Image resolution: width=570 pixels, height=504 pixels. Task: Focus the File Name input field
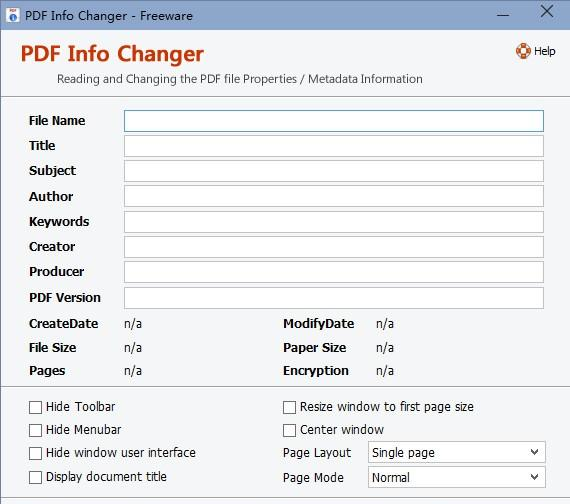tap(334, 121)
